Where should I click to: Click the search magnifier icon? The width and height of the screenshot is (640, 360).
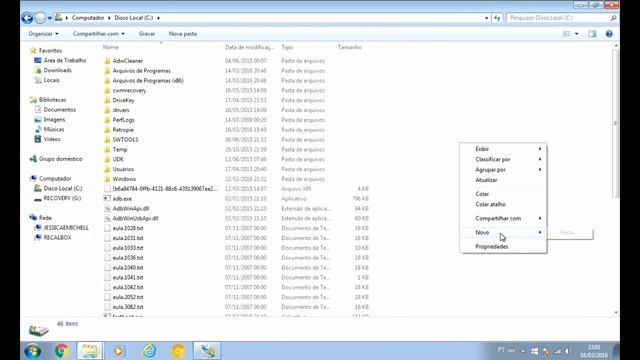tap(613, 18)
